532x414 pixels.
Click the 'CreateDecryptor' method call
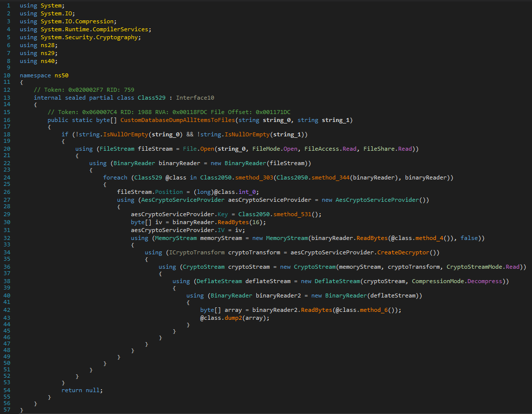click(403, 252)
